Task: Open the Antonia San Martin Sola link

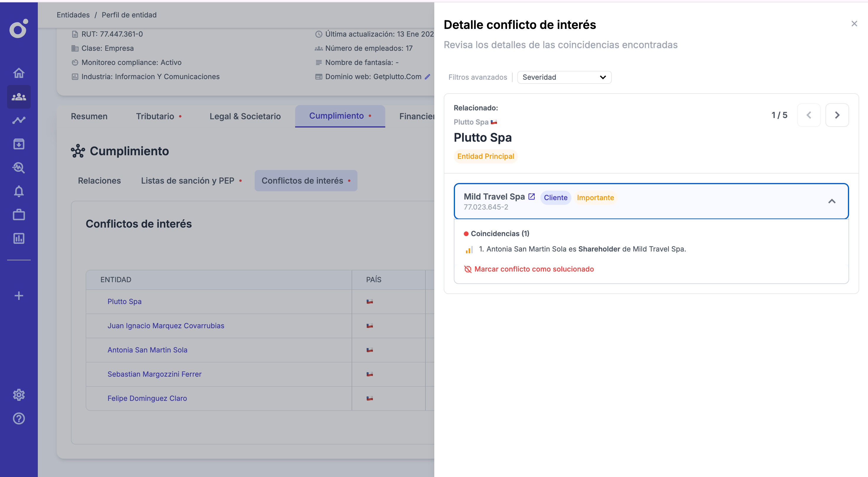Action: (147, 350)
